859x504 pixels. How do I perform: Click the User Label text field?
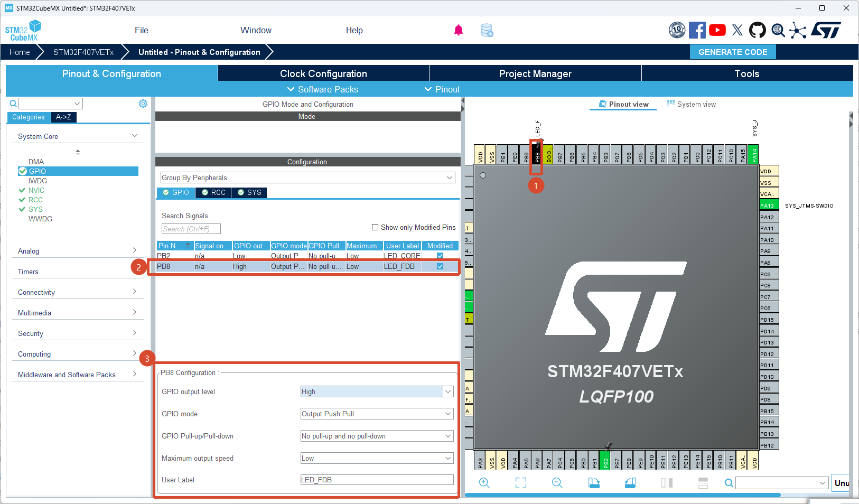click(377, 480)
